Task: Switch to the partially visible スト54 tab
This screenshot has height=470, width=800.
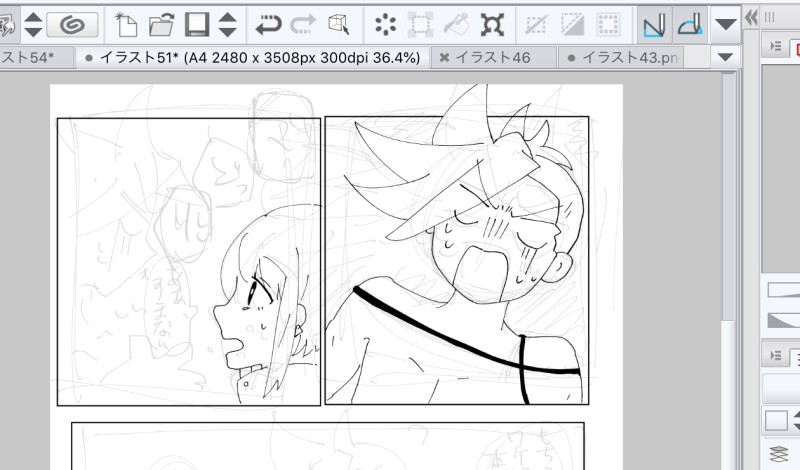Action: coord(36,58)
